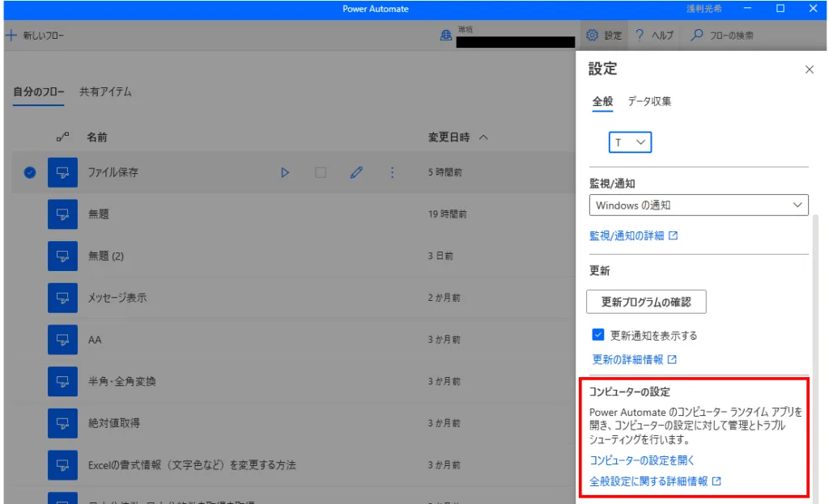Deselect the ファイル保存 row checkmark
829x504 pixels.
(x=30, y=172)
